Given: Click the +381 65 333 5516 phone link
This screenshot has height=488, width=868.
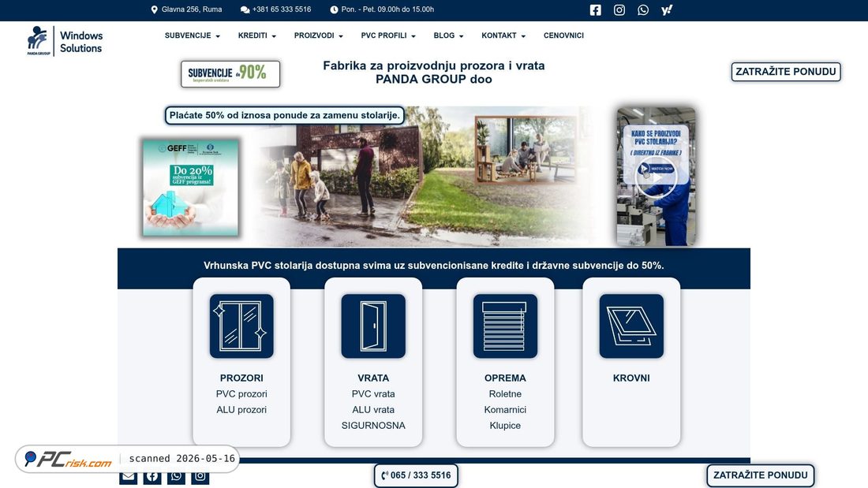Looking at the screenshot, I should coord(281,9).
